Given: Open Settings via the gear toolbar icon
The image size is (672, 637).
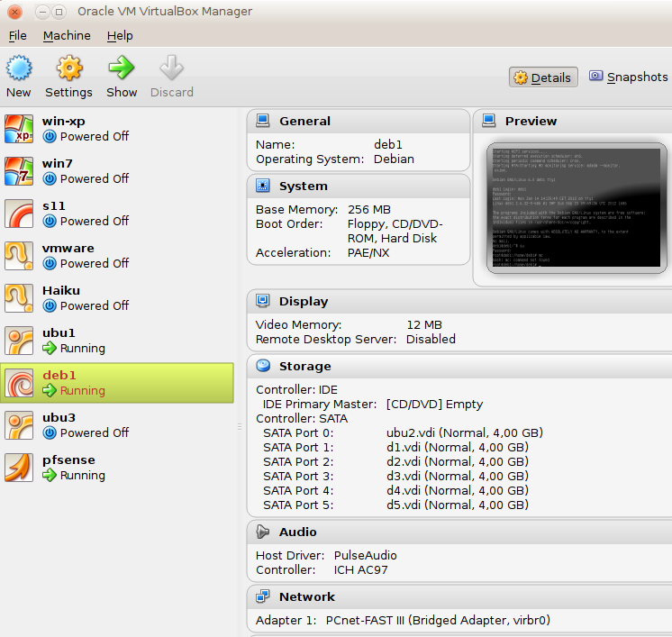Looking at the screenshot, I should tap(68, 68).
